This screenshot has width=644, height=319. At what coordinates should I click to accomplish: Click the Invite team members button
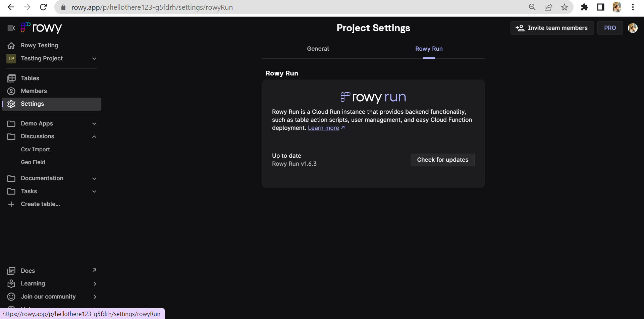point(552,28)
